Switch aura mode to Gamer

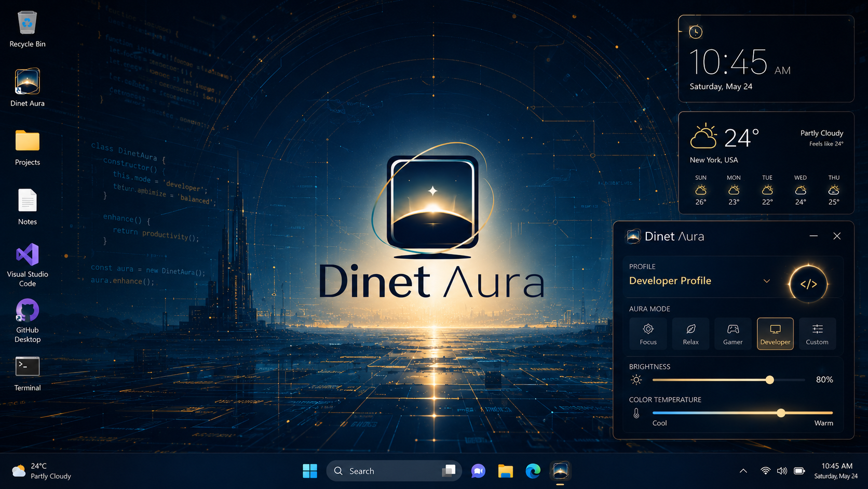733,334
